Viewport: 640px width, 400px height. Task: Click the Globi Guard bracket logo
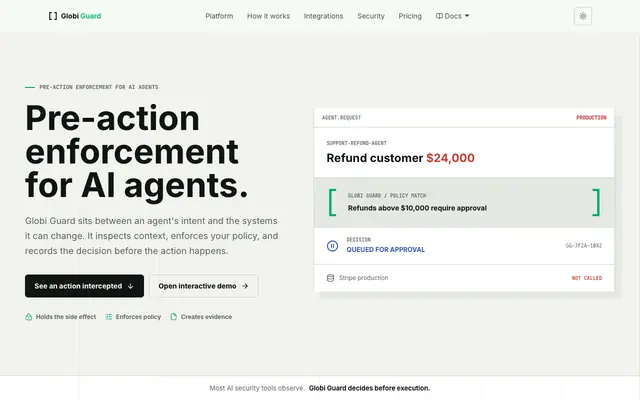[75, 16]
